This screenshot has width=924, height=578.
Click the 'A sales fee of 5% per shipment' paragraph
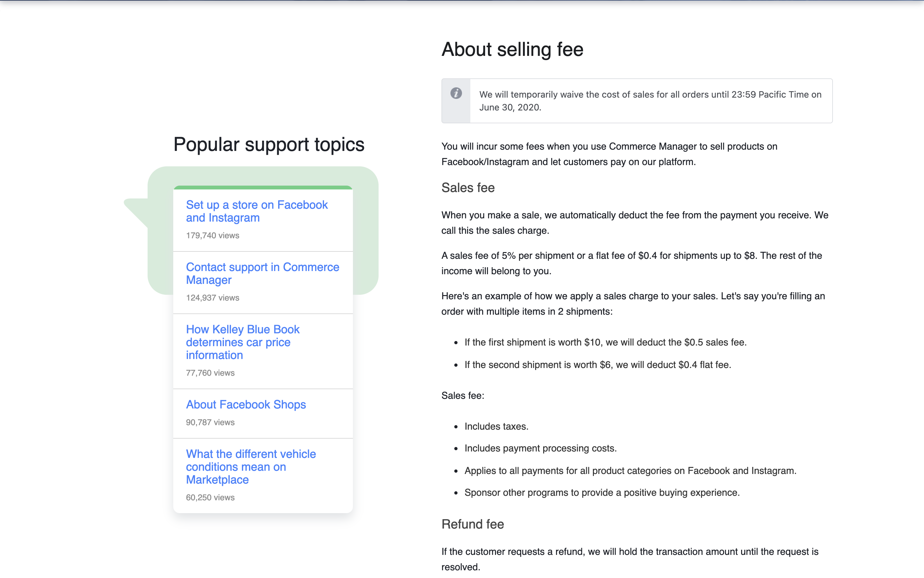coord(631,263)
